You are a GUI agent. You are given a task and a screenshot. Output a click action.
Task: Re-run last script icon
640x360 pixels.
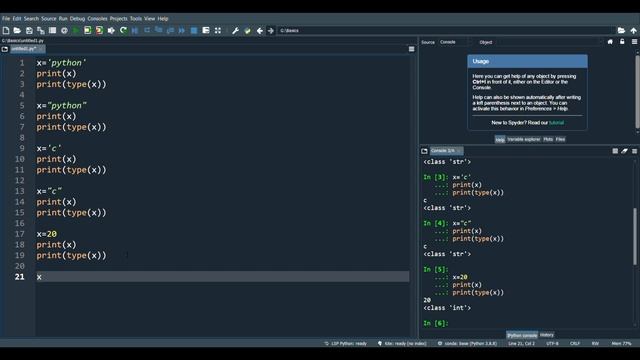click(123, 31)
